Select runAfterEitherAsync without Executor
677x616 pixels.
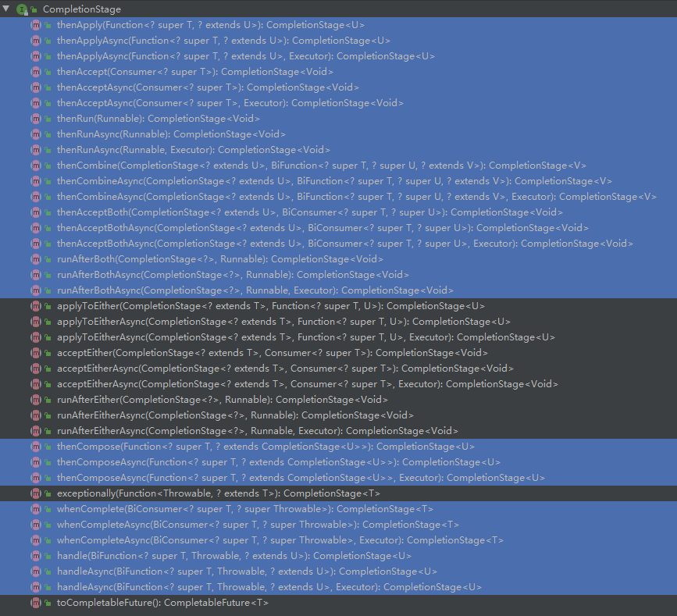[235, 415]
